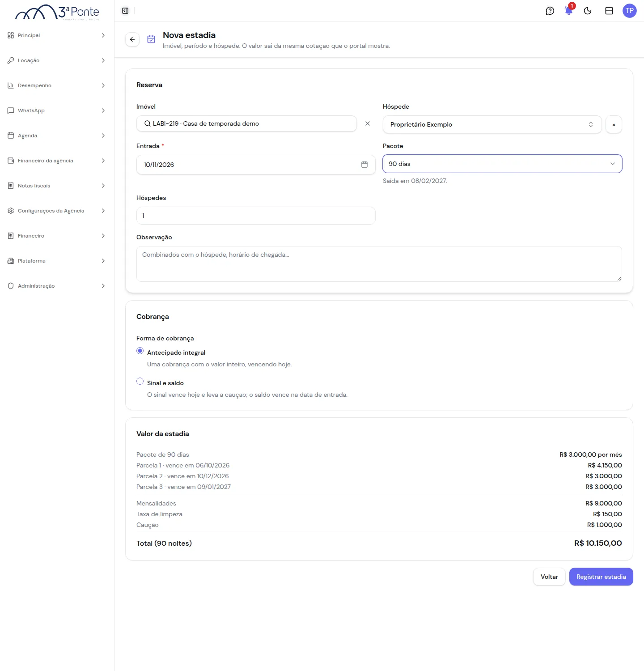The width and height of the screenshot is (644, 671).
Task: Select Sinal e saldo payment option
Action: (140, 382)
